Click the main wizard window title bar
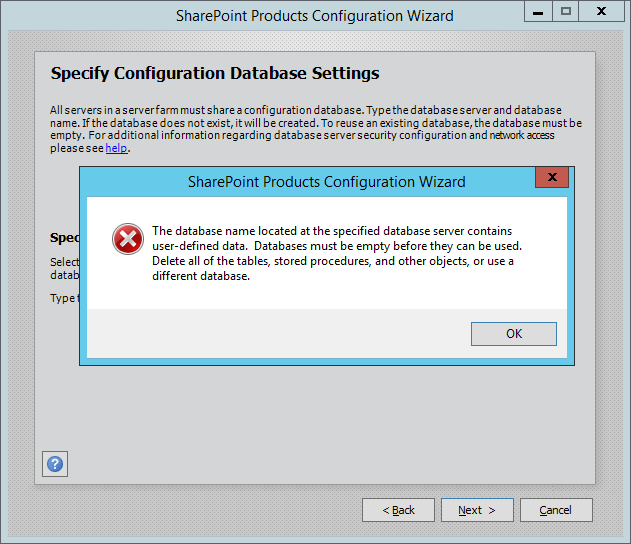This screenshot has width=631, height=544. pyautogui.click(x=314, y=15)
